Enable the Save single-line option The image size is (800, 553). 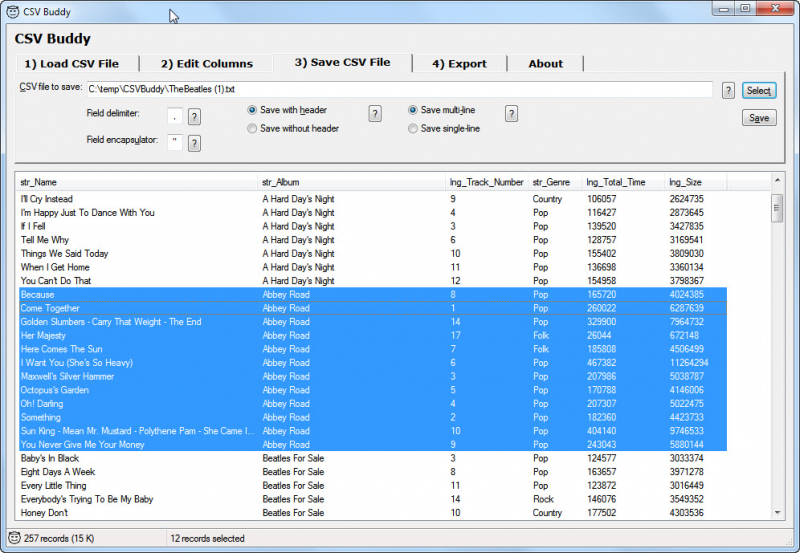point(413,129)
